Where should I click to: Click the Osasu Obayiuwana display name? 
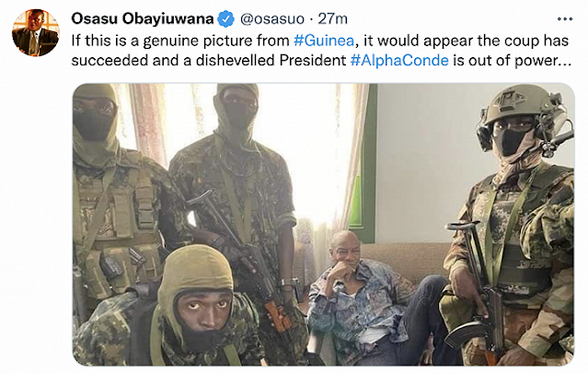point(142,18)
